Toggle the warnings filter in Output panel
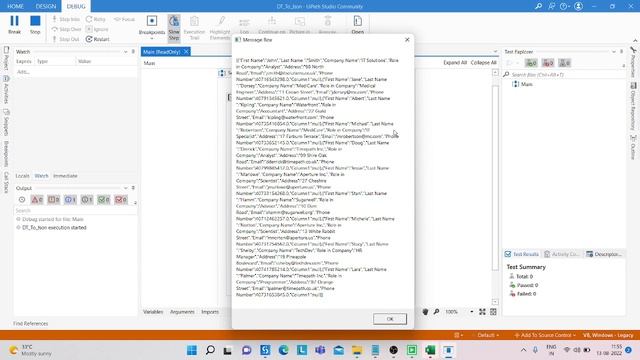Viewport: 640px width, 360px height. click(x=53, y=200)
